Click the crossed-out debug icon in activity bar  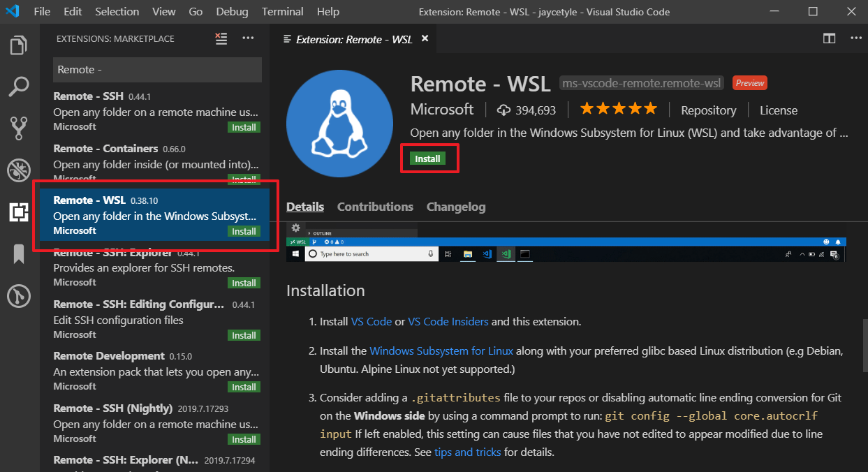click(x=18, y=170)
